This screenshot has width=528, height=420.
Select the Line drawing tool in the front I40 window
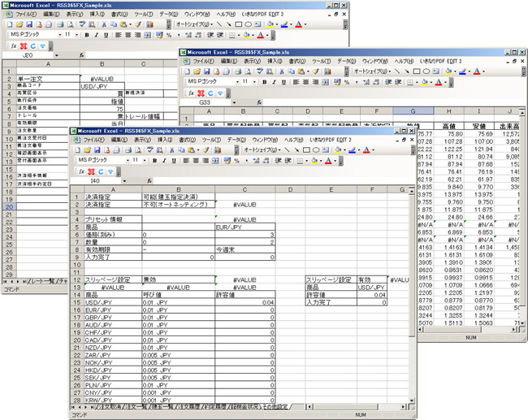(x=287, y=149)
